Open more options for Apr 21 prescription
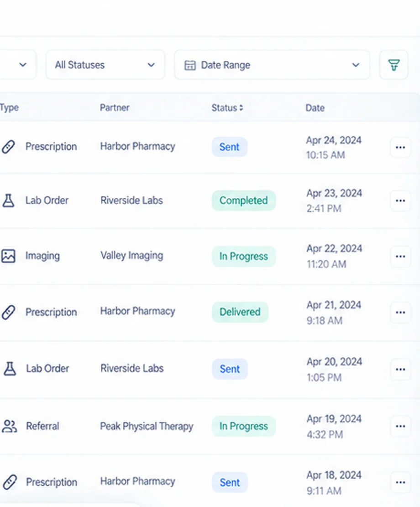This screenshot has height=507, width=420. pyautogui.click(x=400, y=312)
